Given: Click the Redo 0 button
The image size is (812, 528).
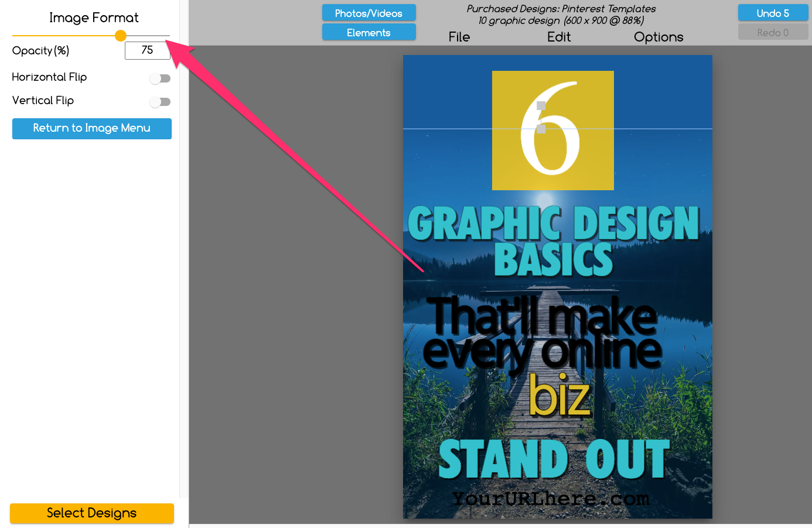Looking at the screenshot, I should (x=772, y=33).
